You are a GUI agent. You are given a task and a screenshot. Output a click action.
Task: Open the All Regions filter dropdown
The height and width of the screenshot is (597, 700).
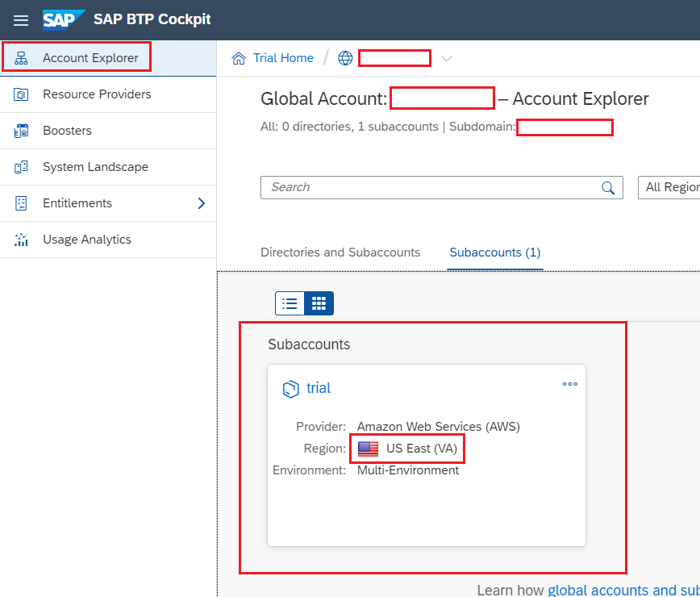click(669, 187)
